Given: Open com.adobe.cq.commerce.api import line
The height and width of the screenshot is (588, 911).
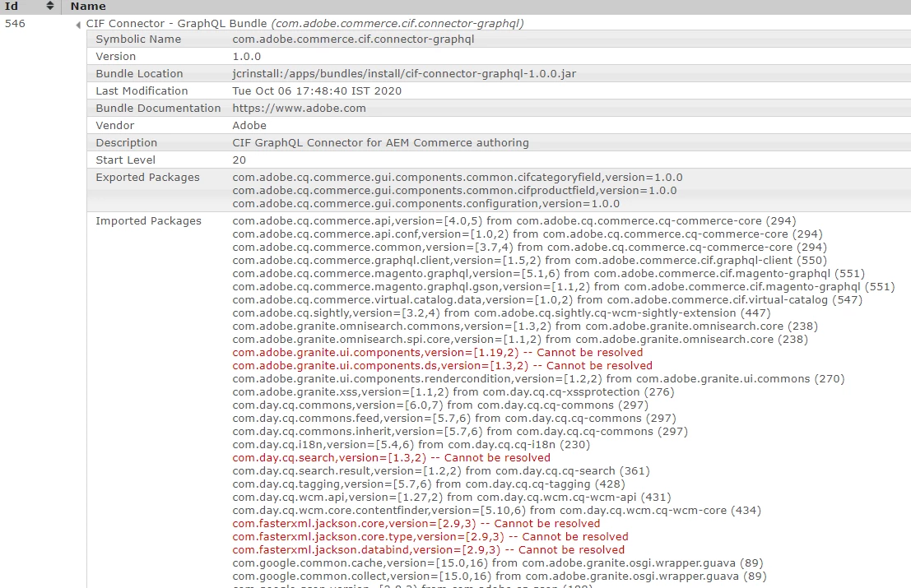Looking at the screenshot, I should (514, 221).
